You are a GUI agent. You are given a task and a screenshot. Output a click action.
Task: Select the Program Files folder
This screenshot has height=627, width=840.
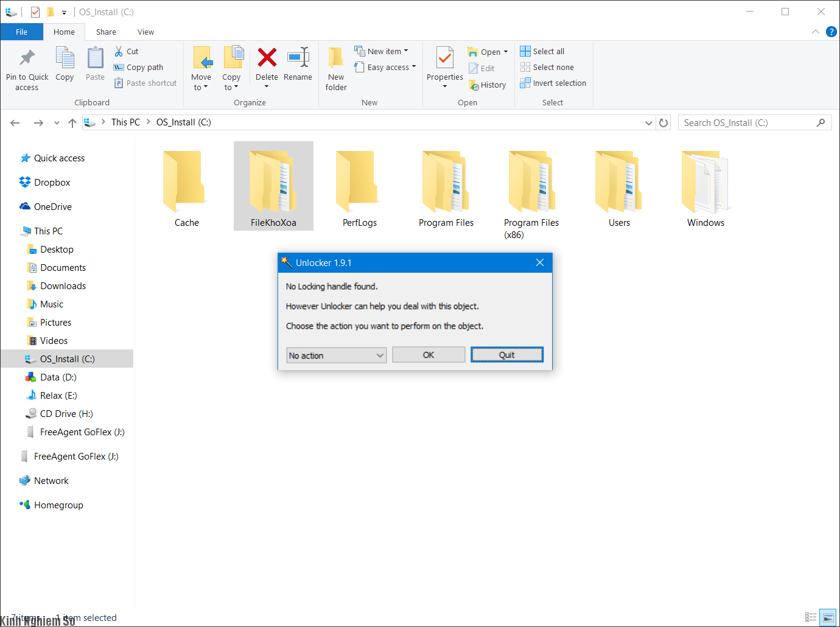pyautogui.click(x=446, y=187)
